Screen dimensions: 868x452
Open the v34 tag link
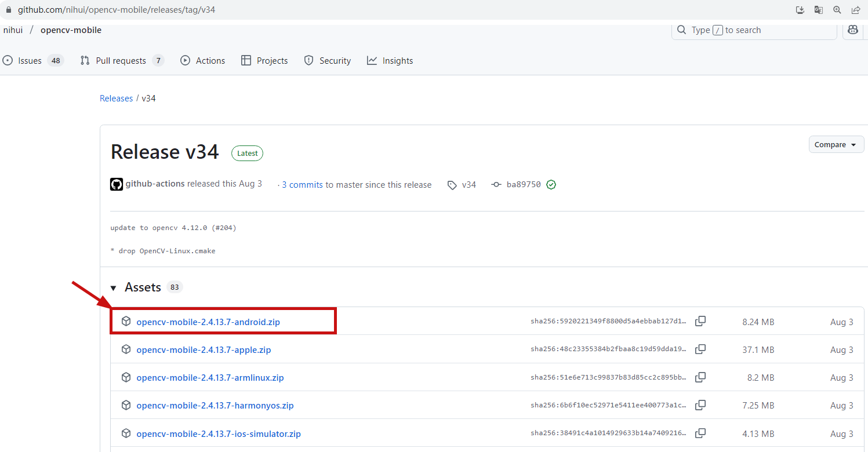[468, 185]
